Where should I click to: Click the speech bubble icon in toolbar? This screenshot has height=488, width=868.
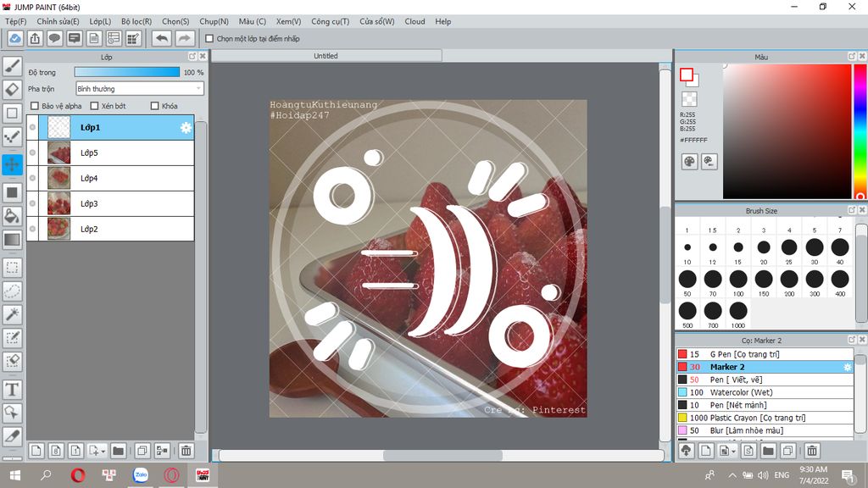click(x=54, y=38)
